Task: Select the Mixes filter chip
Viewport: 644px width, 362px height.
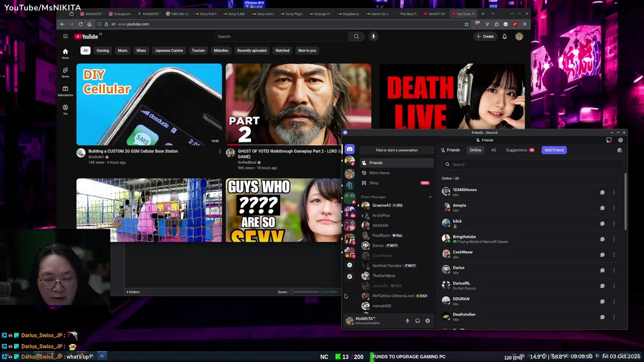Action: click(x=141, y=50)
